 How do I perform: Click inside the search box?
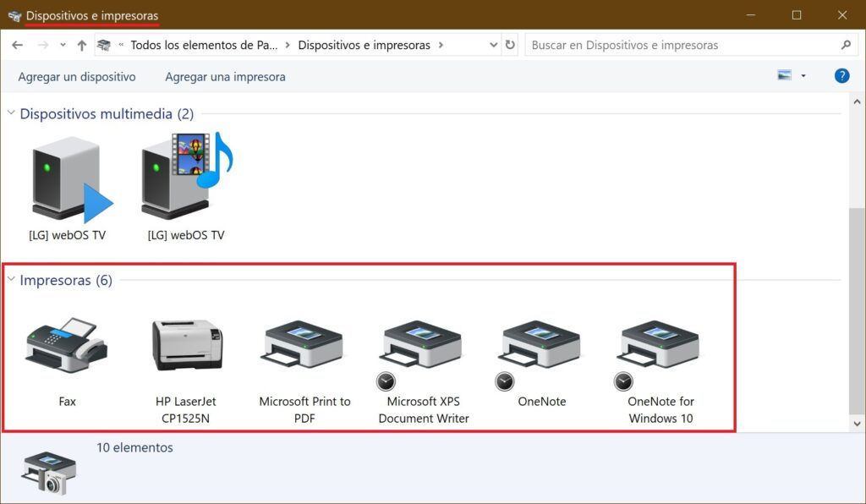click(x=677, y=45)
